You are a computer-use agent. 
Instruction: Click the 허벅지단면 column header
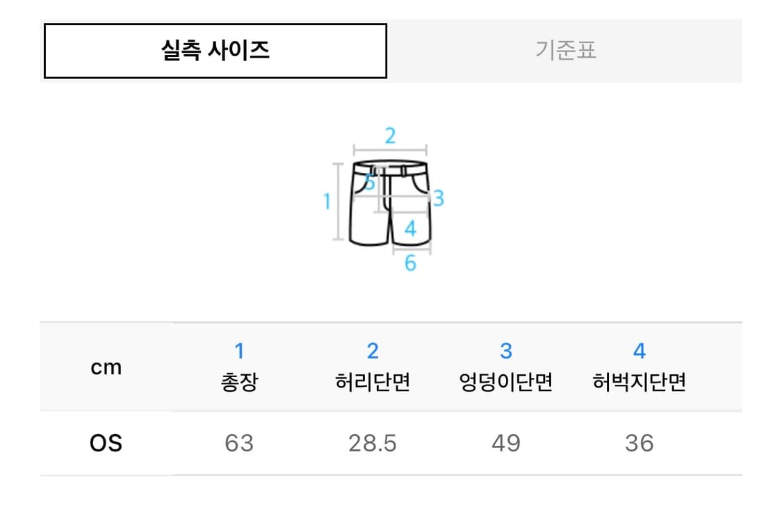(x=640, y=382)
